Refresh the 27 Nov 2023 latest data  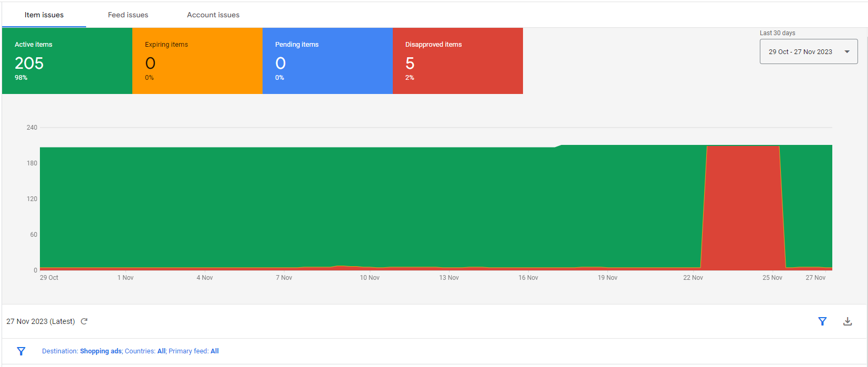tap(84, 321)
